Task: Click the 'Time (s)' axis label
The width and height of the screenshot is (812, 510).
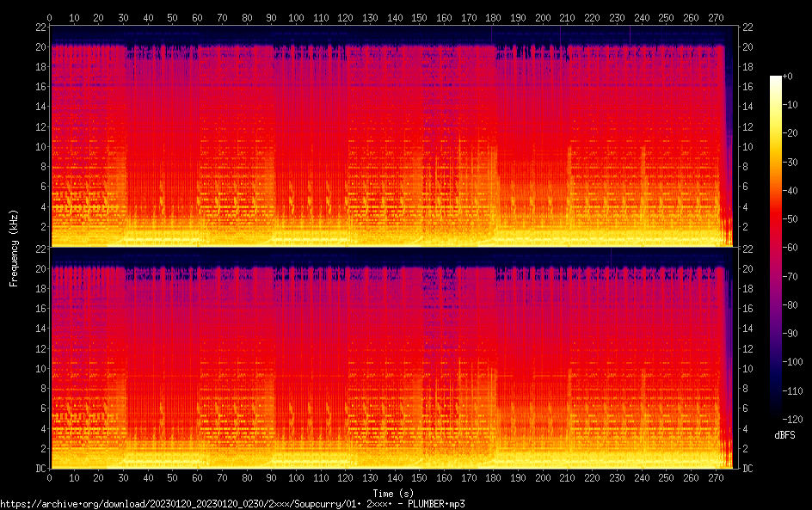Action: coord(392,493)
